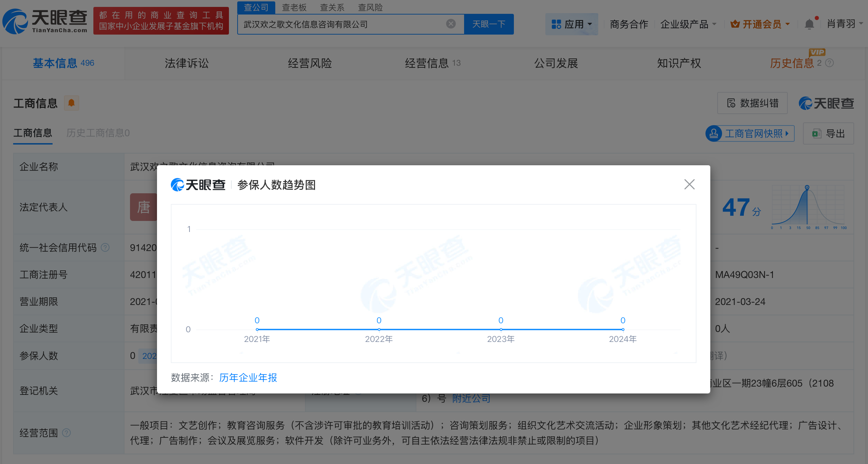This screenshot has height=464, width=868.
Task: Click the company search input field
Action: click(342, 24)
